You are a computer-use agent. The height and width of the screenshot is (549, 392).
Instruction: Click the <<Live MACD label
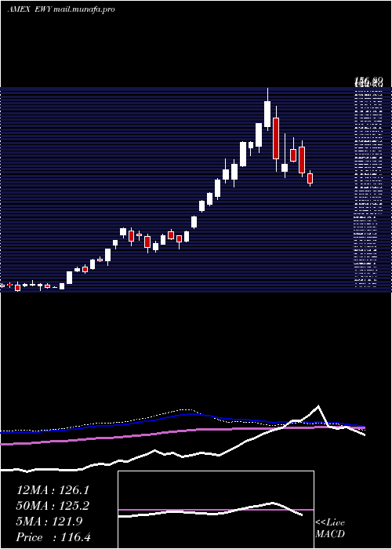(330, 529)
